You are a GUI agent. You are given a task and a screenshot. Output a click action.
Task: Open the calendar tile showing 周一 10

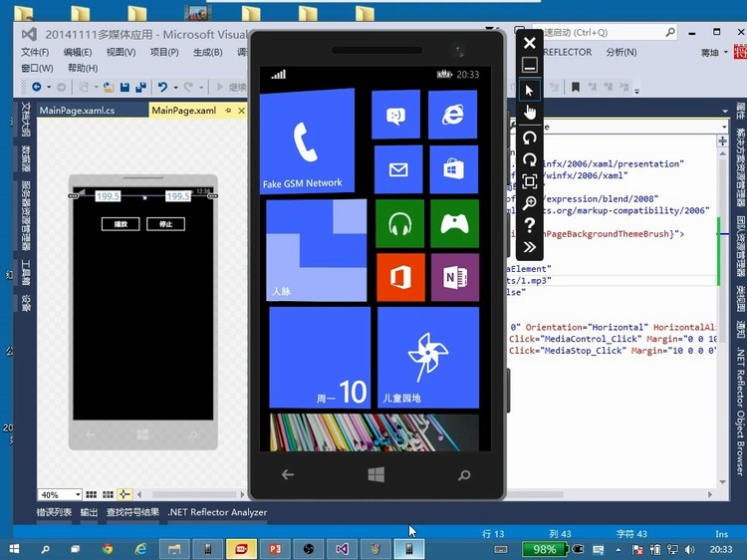click(x=320, y=358)
